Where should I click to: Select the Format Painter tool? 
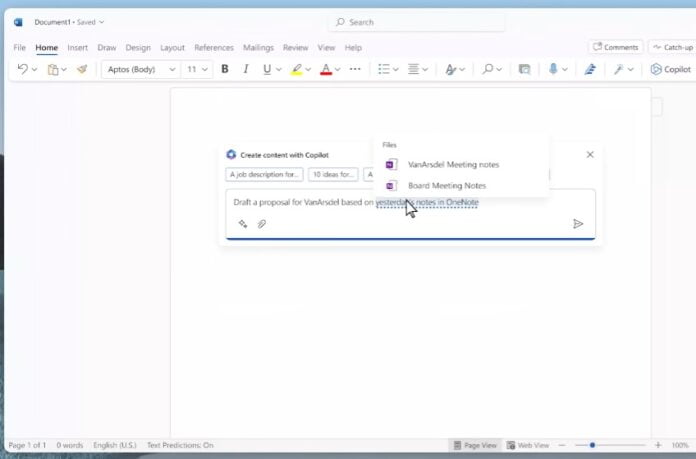pos(82,69)
